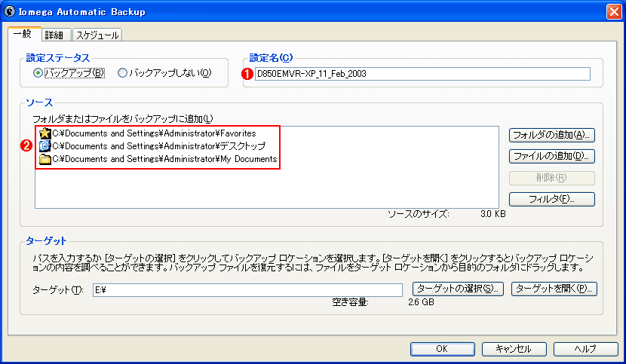Click the ターゲットを開く(P)... button

(x=554, y=289)
